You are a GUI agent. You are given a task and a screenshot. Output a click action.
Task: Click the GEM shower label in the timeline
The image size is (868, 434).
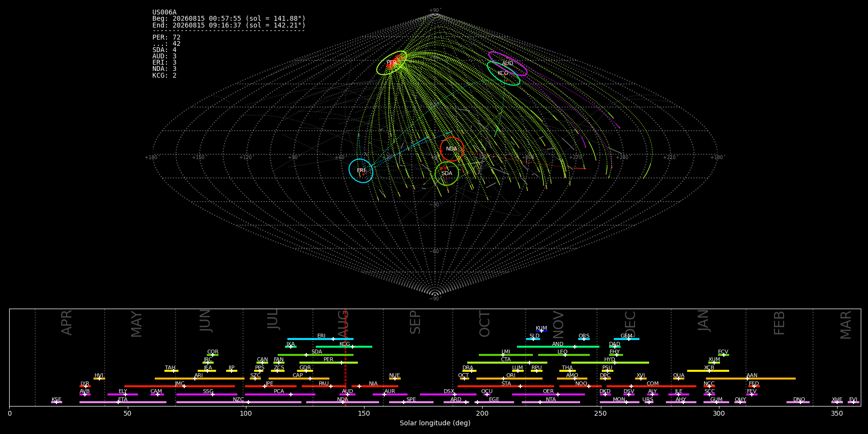pos(626,336)
